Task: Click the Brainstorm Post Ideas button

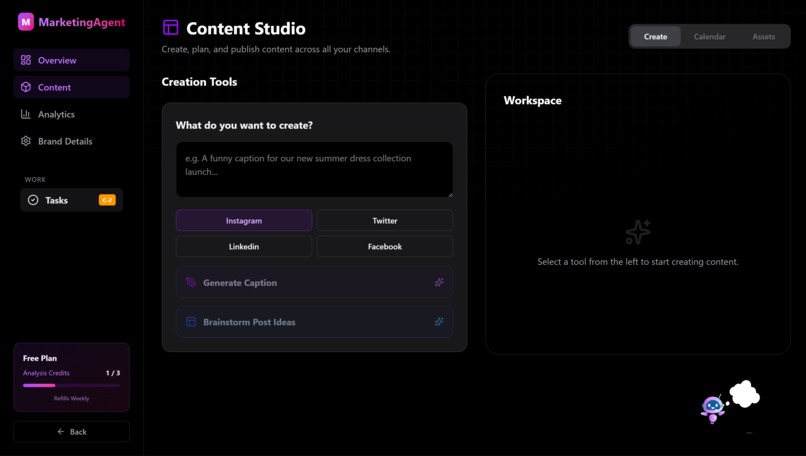Action: (x=314, y=322)
